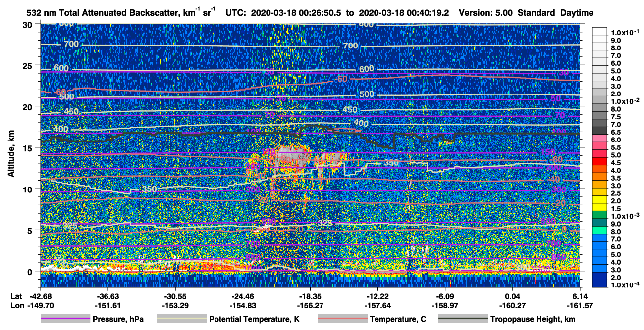
Task: Click the altitude tick label '30'
Action: click(x=29, y=25)
